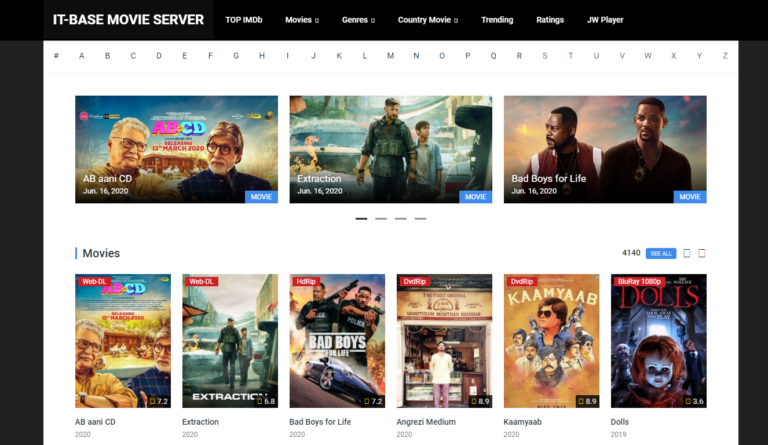This screenshot has height=445, width=768.
Task: Filter movies by letter C
Action: [133, 56]
